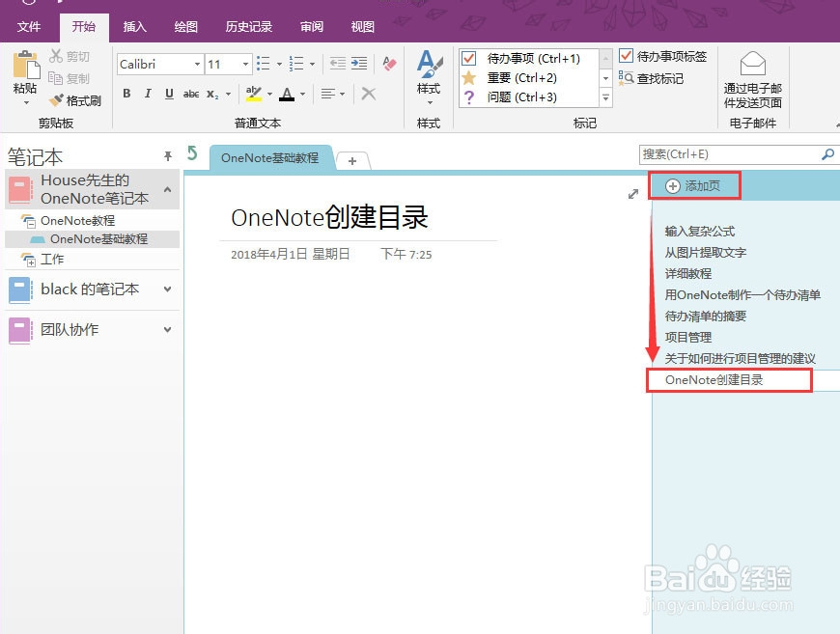Switch to the 审阅 ribbon tab
Viewport: 840px width, 634px height.
[311, 26]
